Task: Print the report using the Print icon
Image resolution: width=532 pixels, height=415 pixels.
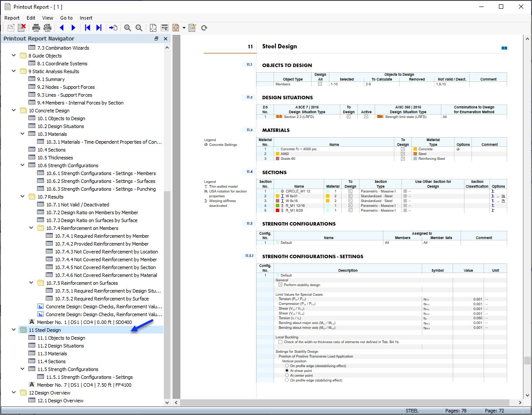Action: (x=36, y=27)
